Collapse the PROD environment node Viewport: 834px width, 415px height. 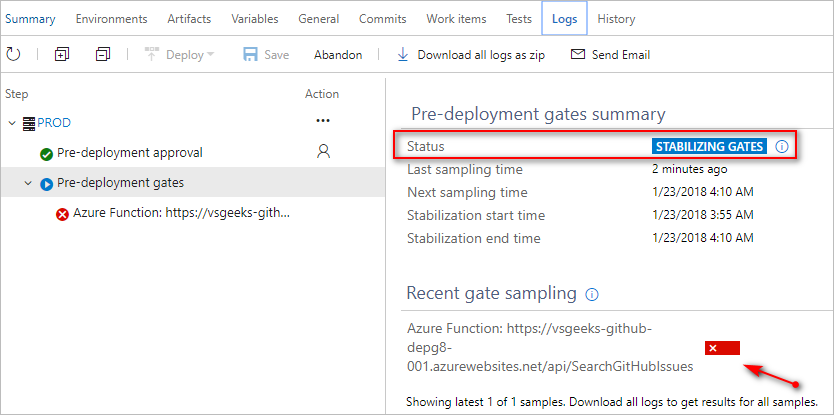[12, 123]
